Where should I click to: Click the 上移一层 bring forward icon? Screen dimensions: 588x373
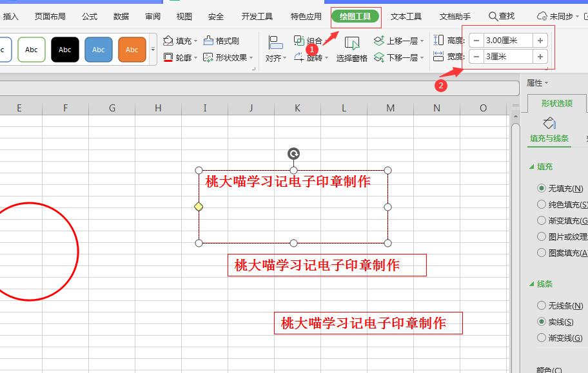[x=379, y=41]
